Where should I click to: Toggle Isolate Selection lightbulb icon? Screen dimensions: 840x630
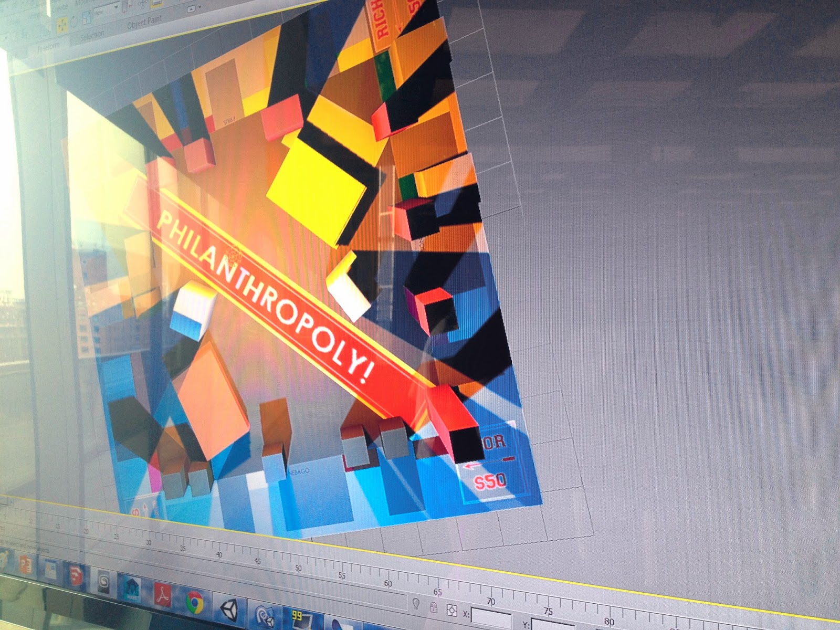(415, 603)
